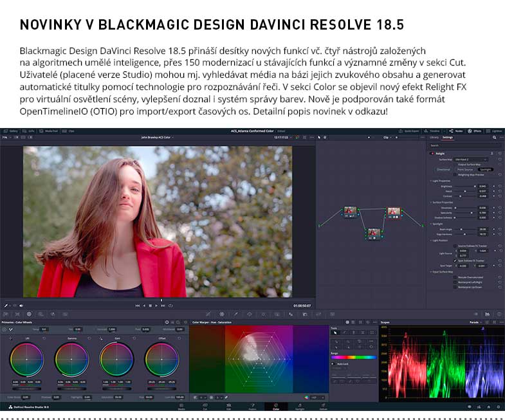Enable Relighting Map Preview checkbox
505x420 pixels.
[x=455, y=174]
